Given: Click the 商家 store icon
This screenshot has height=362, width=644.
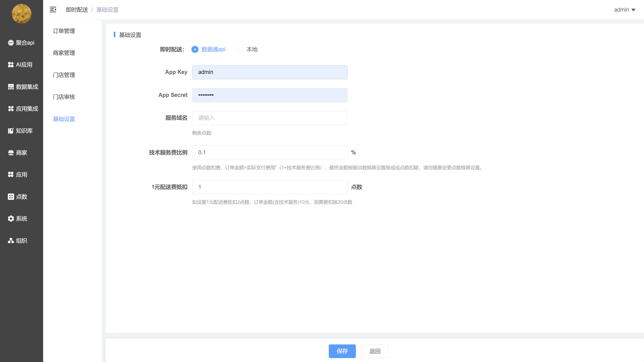Looking at the screenshot, I should click(11, 153).
